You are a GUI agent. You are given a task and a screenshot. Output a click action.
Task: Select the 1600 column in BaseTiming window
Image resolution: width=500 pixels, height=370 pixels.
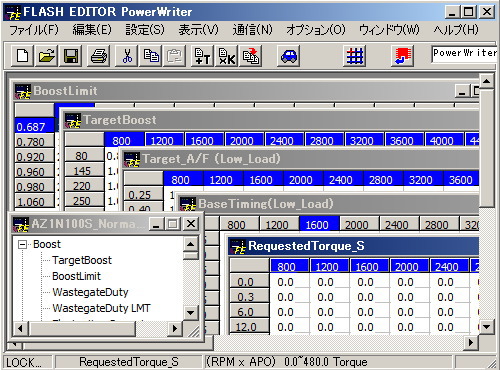[x=319, y=225]
